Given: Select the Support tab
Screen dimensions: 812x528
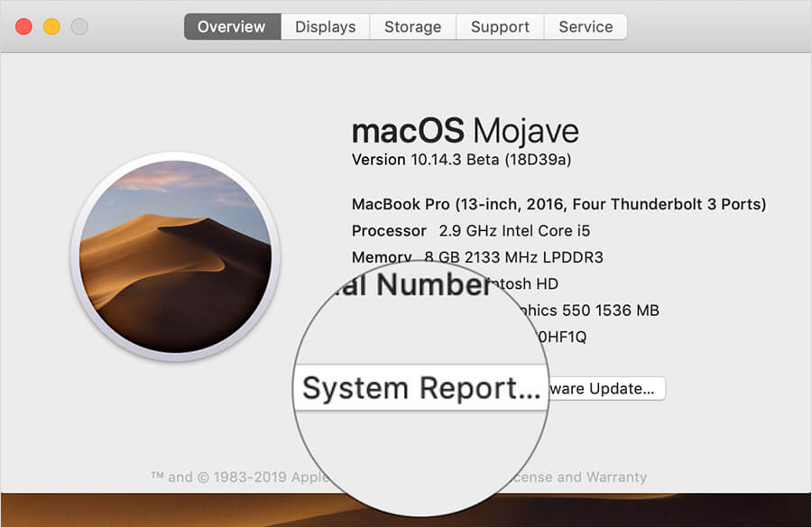Looking at the screenshot, I should click(x=500, y=26).
